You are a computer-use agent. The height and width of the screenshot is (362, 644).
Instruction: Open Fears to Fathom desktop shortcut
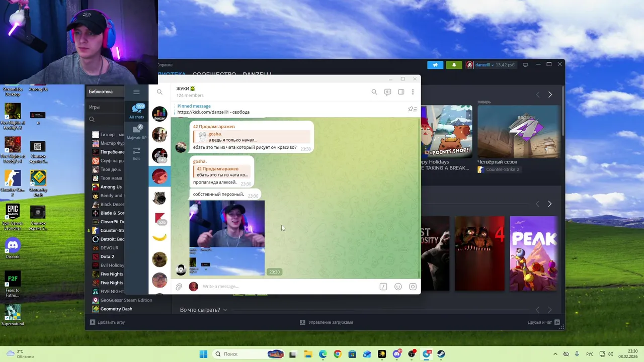(13, 284)
